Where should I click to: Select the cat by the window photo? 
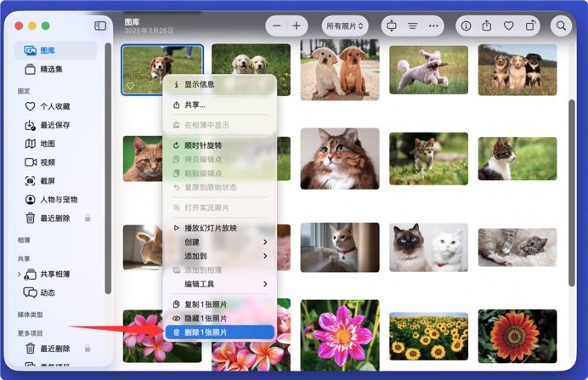340,247
